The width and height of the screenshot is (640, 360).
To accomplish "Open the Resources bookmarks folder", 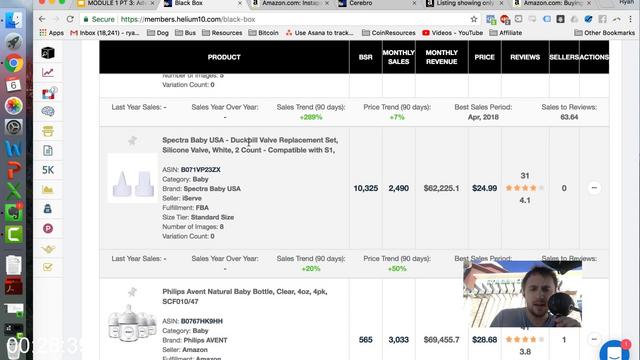I will [x=222, y=33].
